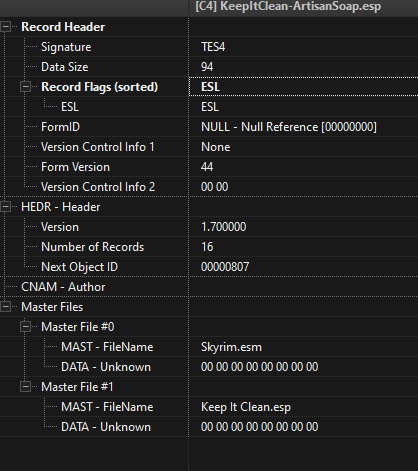Select the Data Size value 94

pyautogui.click(x=207, y=67)
